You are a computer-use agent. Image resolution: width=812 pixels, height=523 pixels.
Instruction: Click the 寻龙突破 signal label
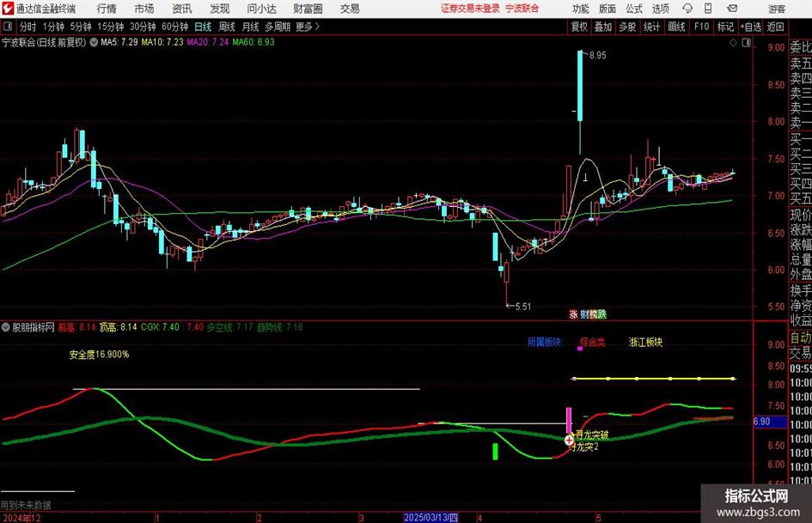point(592,435)
